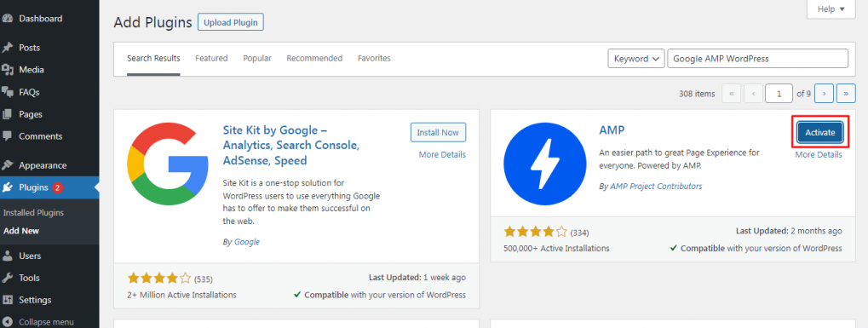Install the Site Kit by Google plugin
This screenshot has width=868, height=328.
click(438, 132)
